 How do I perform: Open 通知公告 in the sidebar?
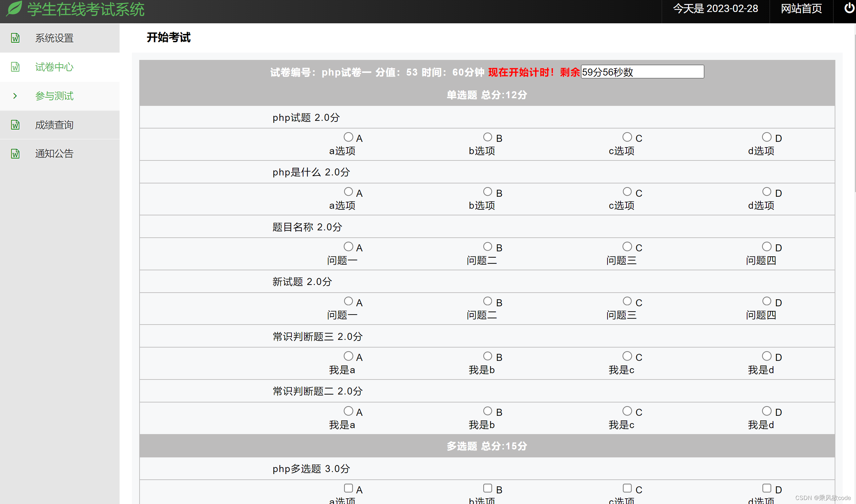click(x=54, y=153)
